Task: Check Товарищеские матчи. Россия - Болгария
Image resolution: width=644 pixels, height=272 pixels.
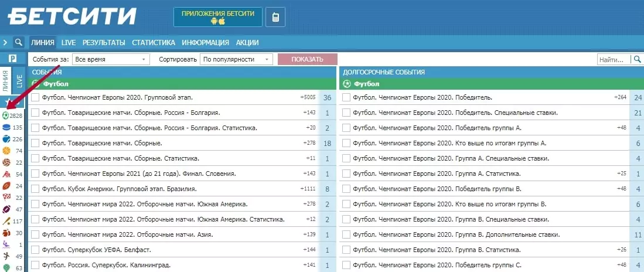Action: click(x=35, y=113)
